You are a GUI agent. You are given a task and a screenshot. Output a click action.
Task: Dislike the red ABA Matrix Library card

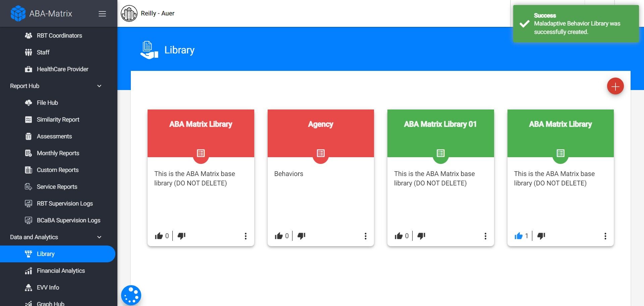181,236
